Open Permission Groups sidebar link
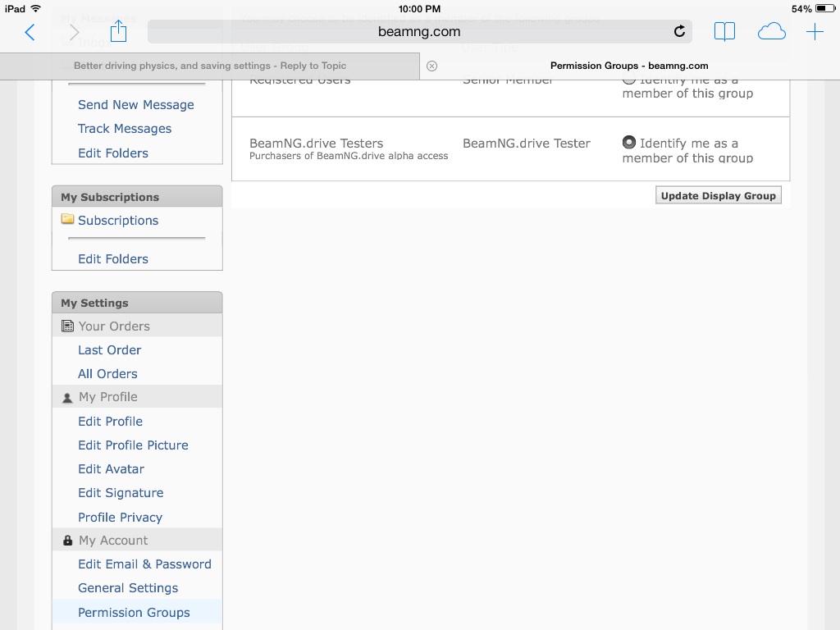 (x=134, y=612)
